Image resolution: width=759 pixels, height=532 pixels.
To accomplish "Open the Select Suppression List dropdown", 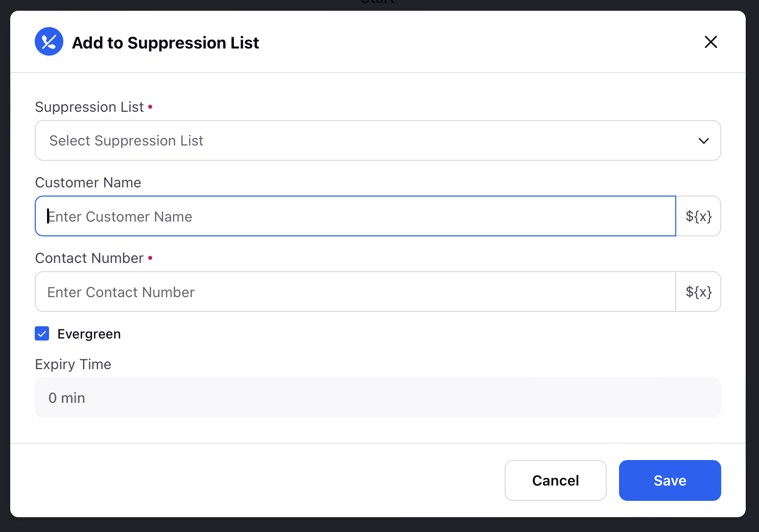I will coord(377,140).
